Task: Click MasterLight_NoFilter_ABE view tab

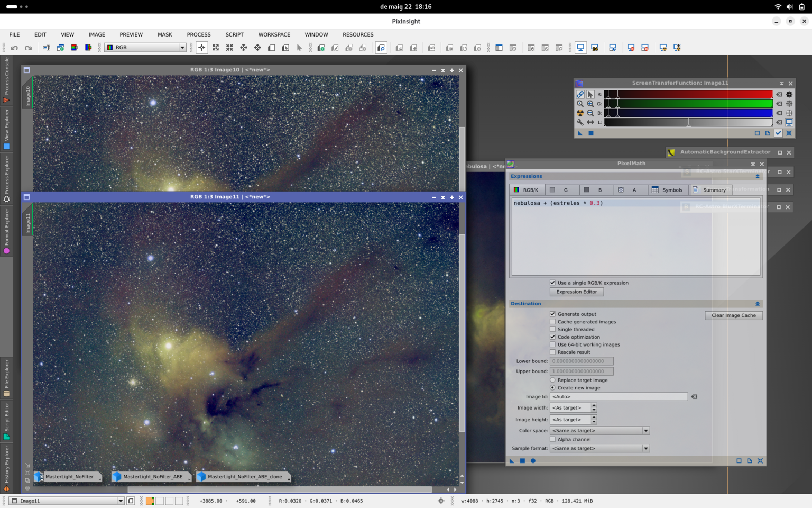Action: (x=152, y=477)
